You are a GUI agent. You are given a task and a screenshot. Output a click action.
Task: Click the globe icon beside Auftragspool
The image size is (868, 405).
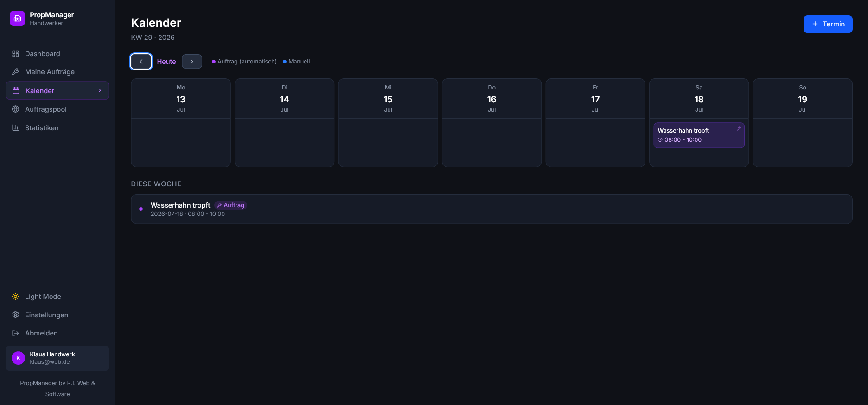click(x=15, y=109)
